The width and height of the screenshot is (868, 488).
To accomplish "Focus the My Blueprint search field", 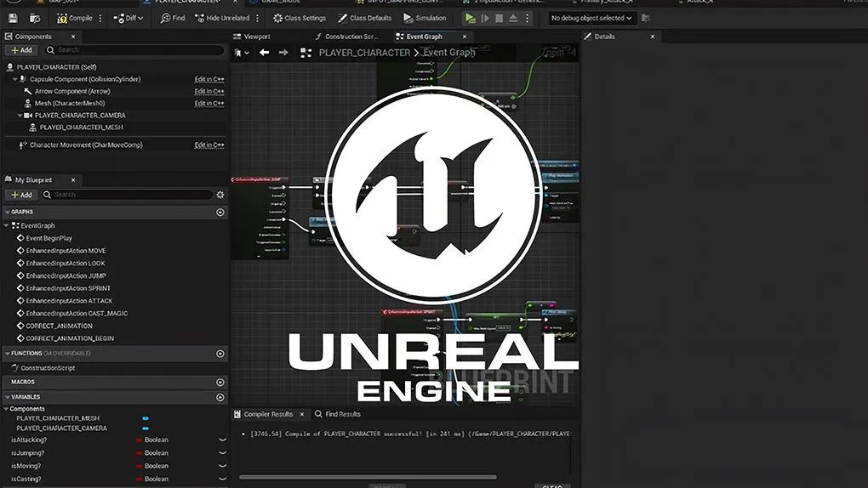I will click(127, 195).
